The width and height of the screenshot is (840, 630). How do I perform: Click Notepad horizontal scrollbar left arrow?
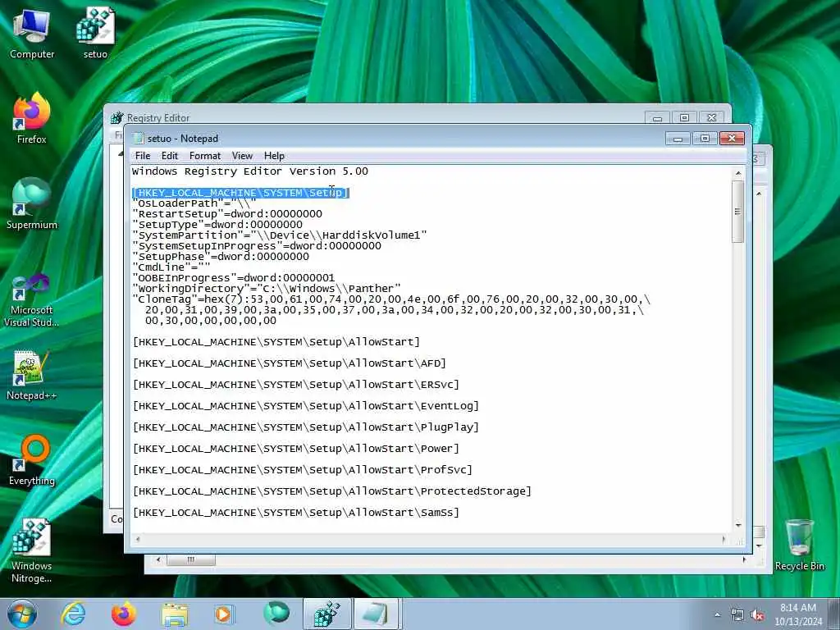point(138,539)
